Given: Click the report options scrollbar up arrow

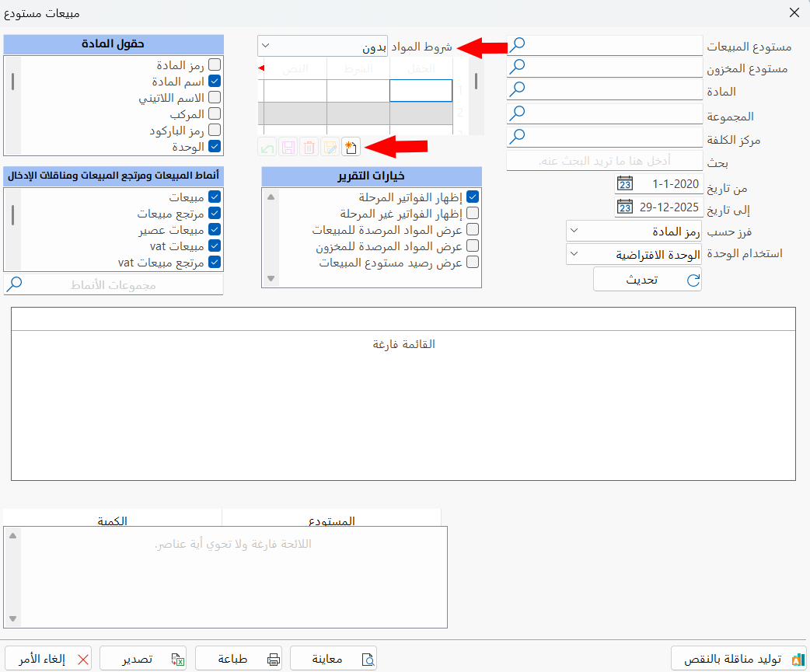Looking at the screenshot, I should click(x=271, y=197).
